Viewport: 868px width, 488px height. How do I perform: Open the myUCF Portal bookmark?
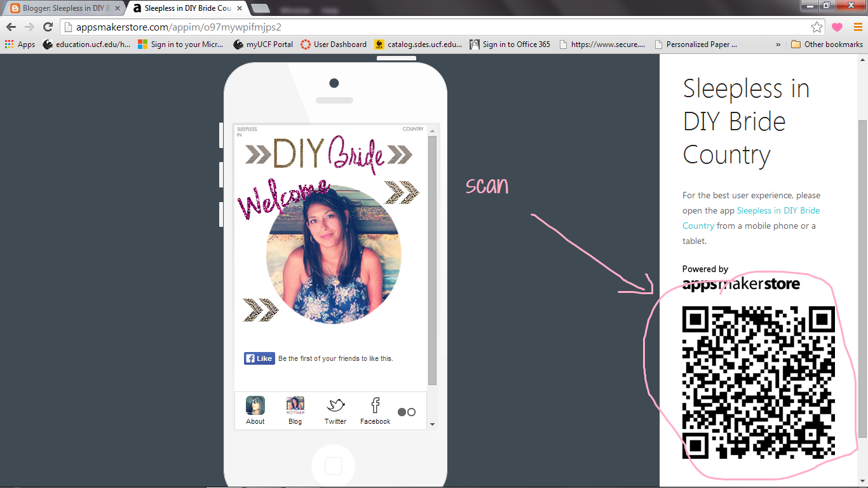pyautogui.click(x=263, y=44)
